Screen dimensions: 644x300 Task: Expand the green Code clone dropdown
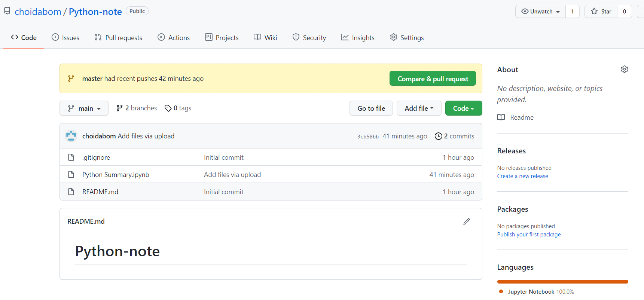point(464,108)
